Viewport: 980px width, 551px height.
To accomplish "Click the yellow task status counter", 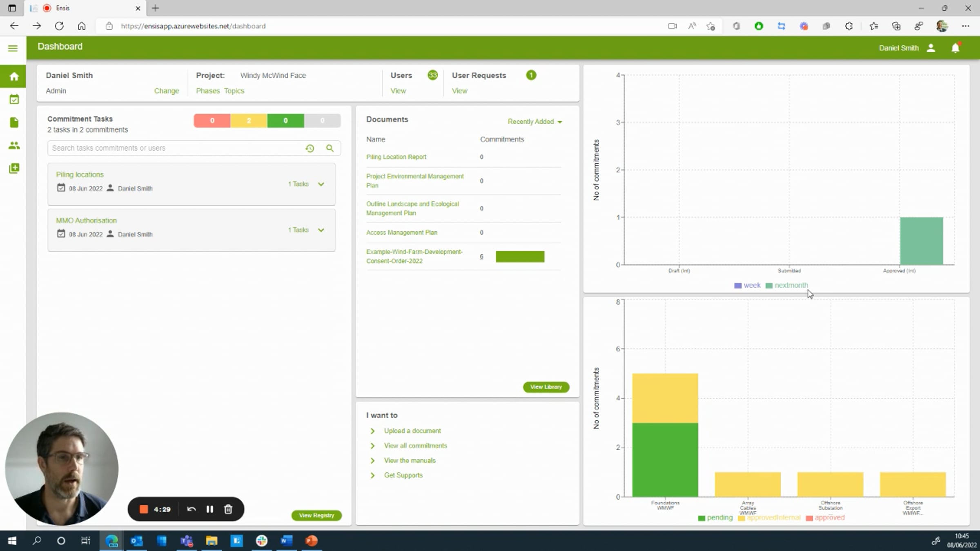I will click(x=249, y=121).
